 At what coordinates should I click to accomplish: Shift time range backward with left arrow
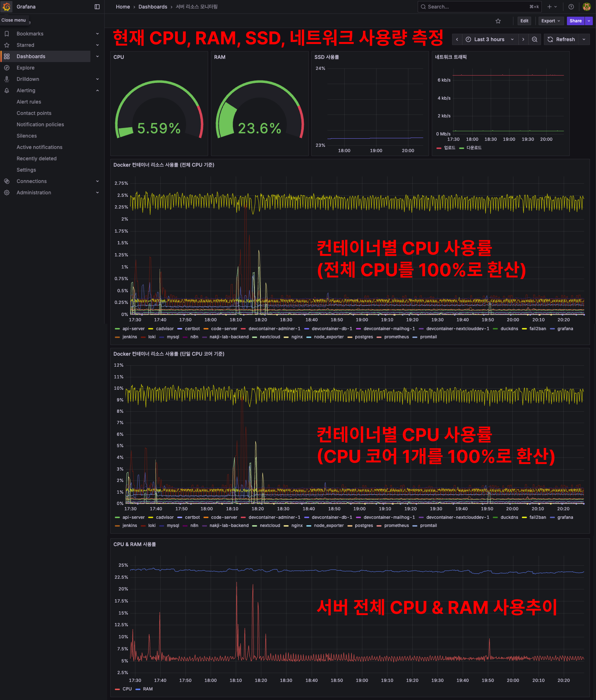[x=457, y=40]
